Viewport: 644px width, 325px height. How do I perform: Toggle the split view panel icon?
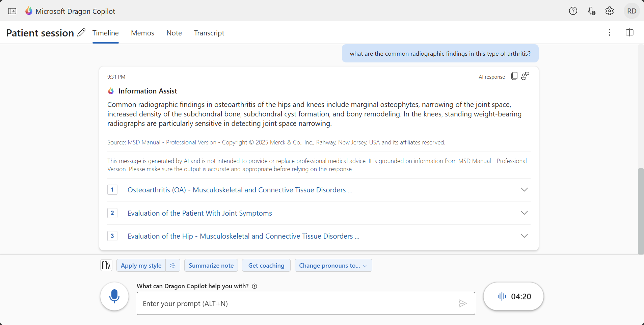[629, 33]
